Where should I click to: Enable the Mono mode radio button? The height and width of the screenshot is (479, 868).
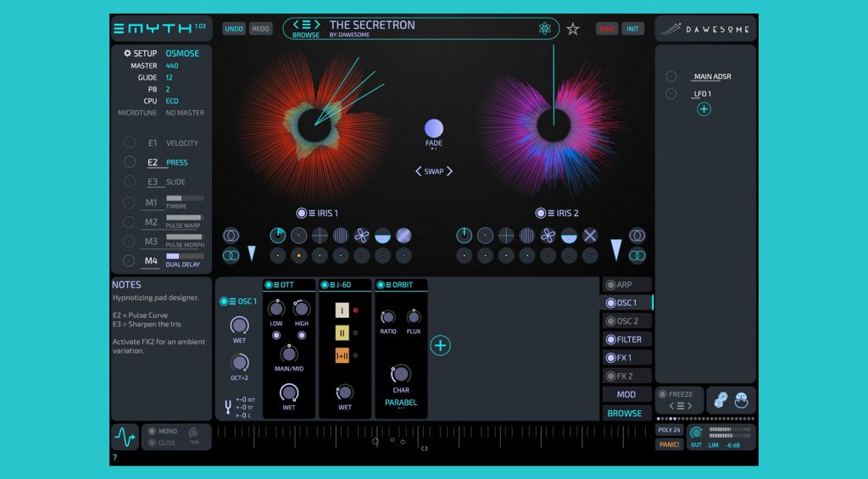pos(153,432)
